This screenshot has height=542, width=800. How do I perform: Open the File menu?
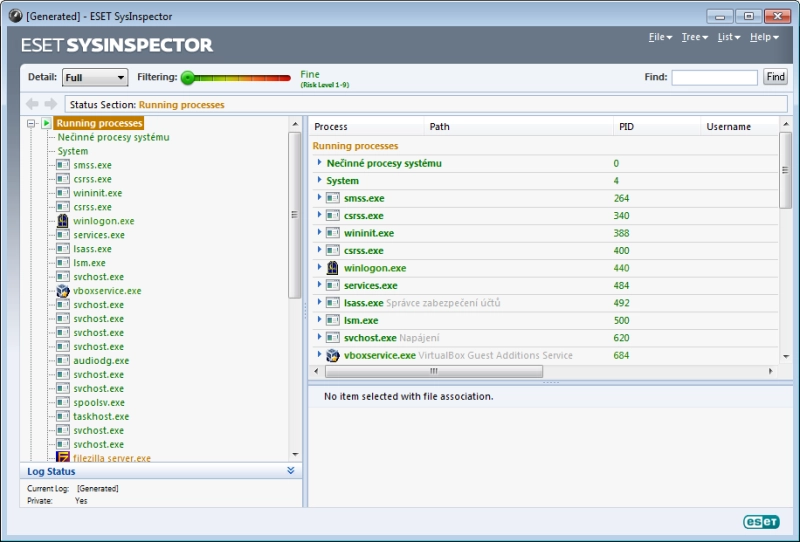[660, 37]
